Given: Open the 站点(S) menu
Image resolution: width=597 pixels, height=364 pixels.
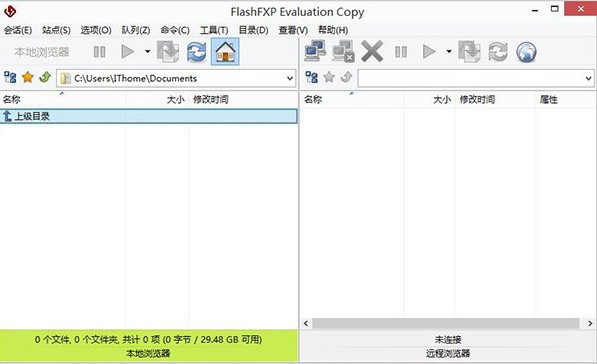Looking at the screenshot, I should click(x=56, y=30).
